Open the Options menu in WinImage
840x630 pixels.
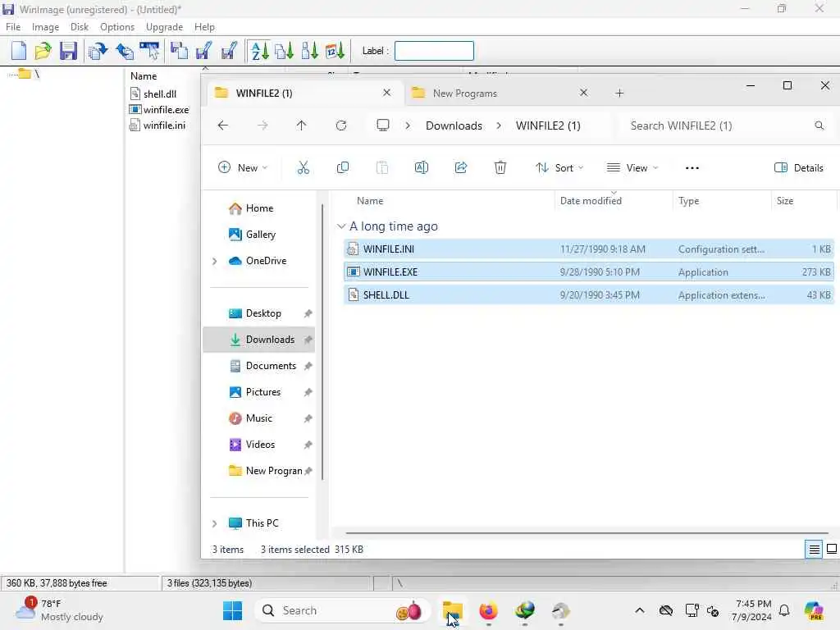[117, 27]
